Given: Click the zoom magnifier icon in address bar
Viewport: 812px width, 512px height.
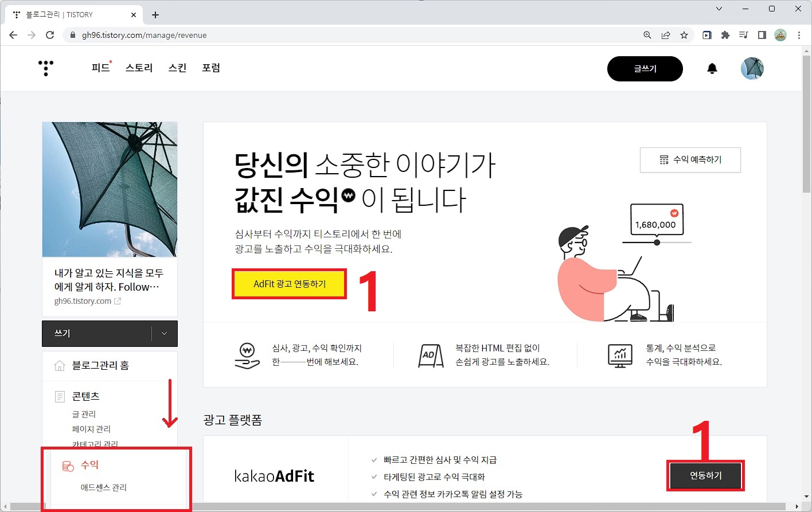Looking at the screenshot, I should 647,35.
